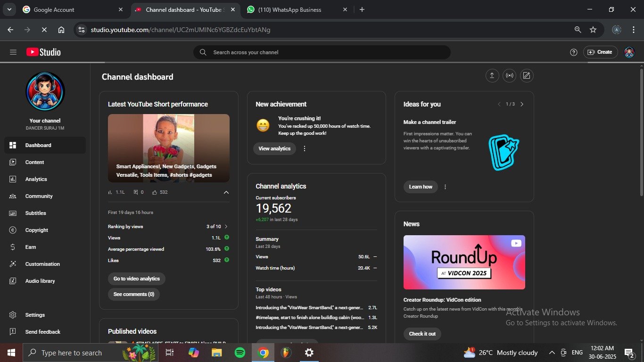Open Audio library in the sidebar
Image resolution: width=644 pixels, height=362 pixels.
[45, 281]
